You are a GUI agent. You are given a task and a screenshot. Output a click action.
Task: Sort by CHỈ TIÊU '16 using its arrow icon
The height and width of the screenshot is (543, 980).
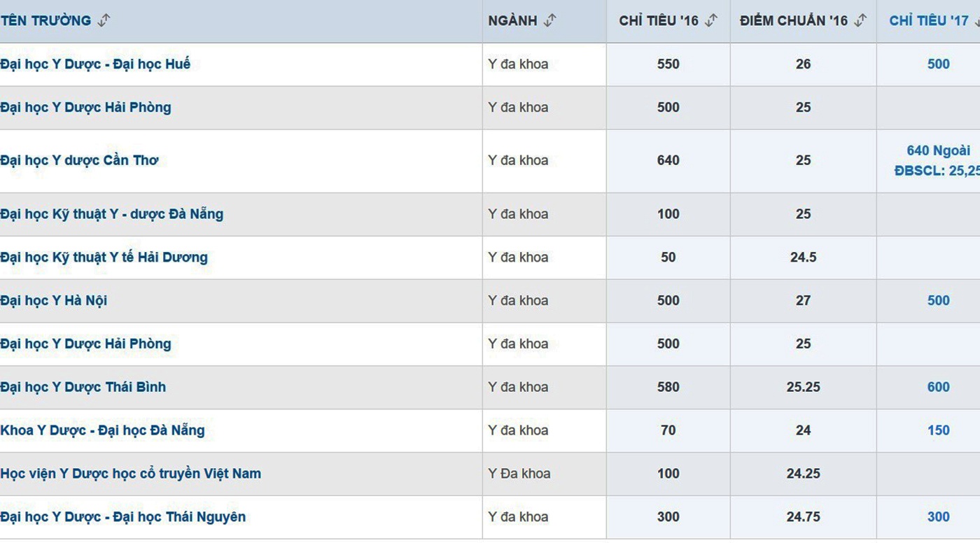coord(711,21)
